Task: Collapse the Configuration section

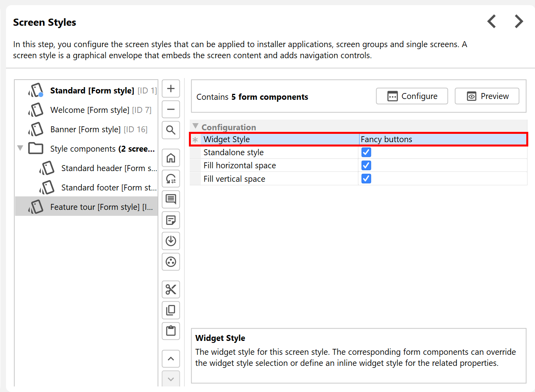Action: point(195,126)
